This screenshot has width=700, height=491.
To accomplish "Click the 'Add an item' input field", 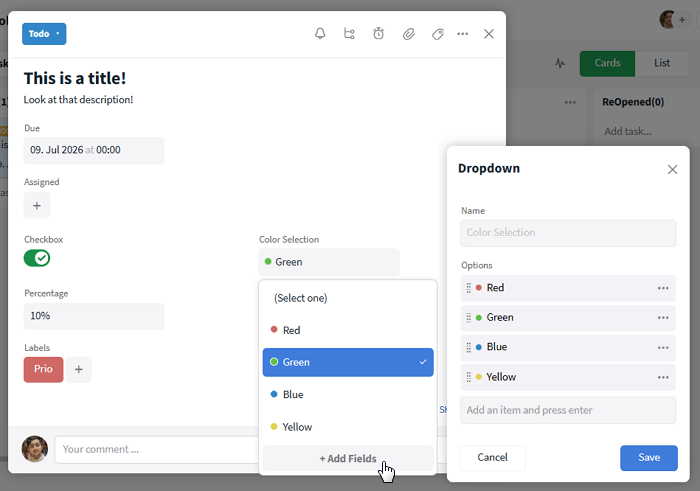I will pos(570,410).
